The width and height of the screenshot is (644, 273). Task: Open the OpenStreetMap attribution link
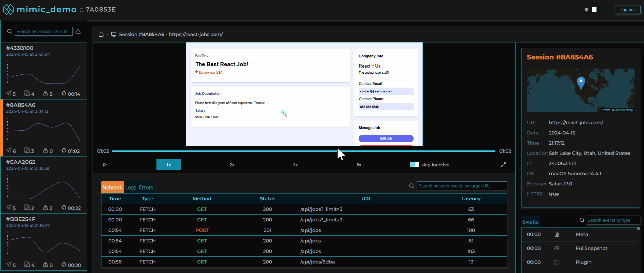(624, 110)
